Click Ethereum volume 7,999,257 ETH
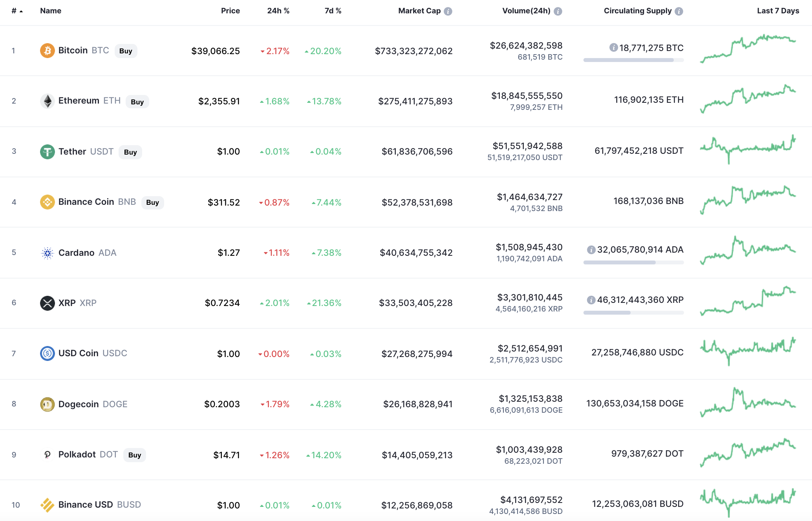 (536, 107)
